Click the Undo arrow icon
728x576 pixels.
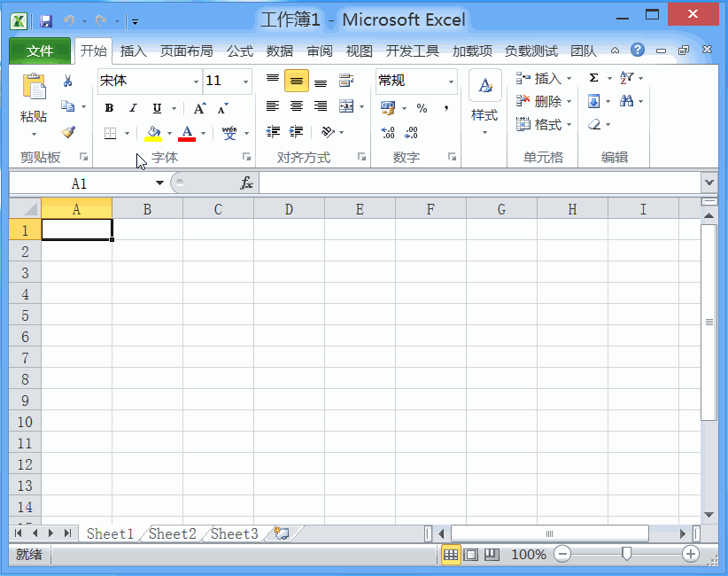(x=69, y=21)
